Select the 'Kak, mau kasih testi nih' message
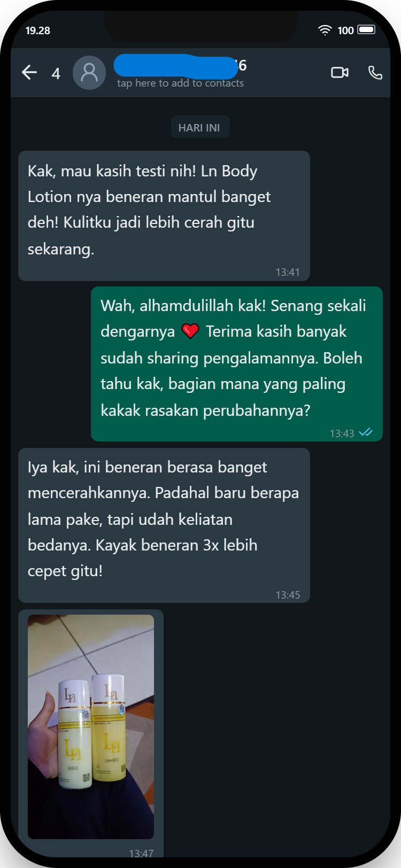The image size is (401, 868). [164, 216]
